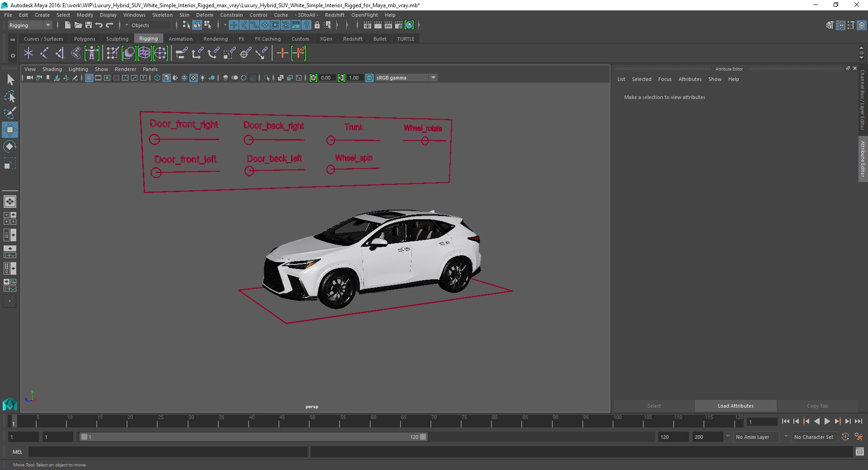The width and height of the screenshot is (868, 470).
Task: Open a scene using the folder icon
Action: coord(78,25)
